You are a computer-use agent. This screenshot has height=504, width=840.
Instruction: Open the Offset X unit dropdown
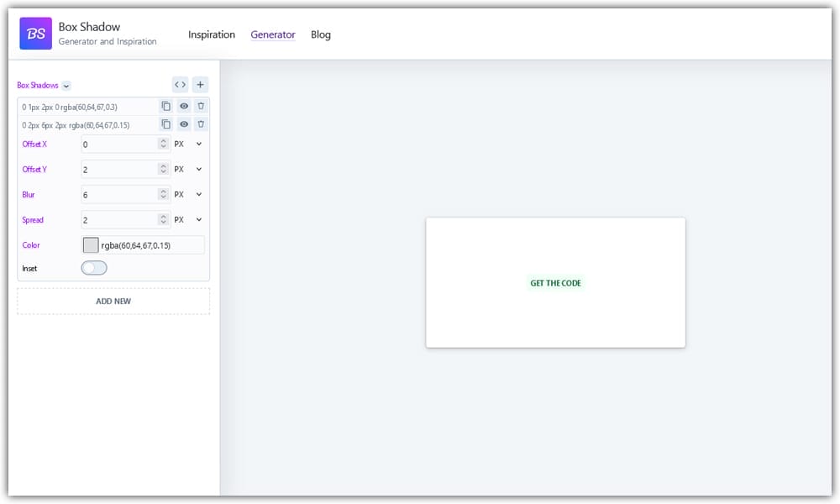point(199,144)
